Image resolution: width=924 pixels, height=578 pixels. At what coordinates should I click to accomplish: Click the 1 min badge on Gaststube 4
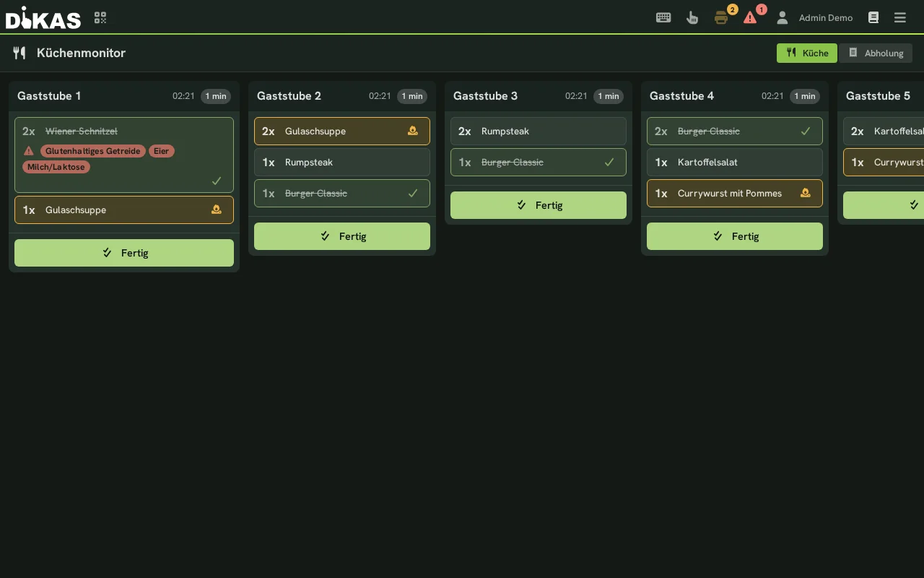pos(803,96)
